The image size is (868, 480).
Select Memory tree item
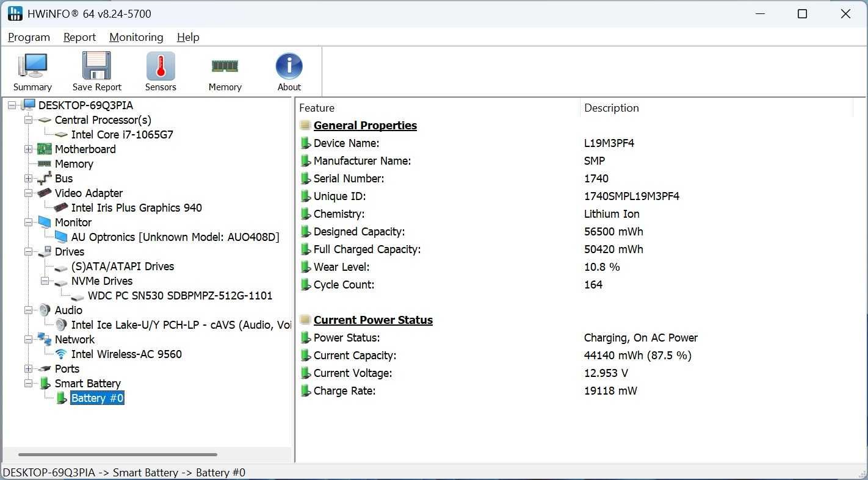coord(74,164)
